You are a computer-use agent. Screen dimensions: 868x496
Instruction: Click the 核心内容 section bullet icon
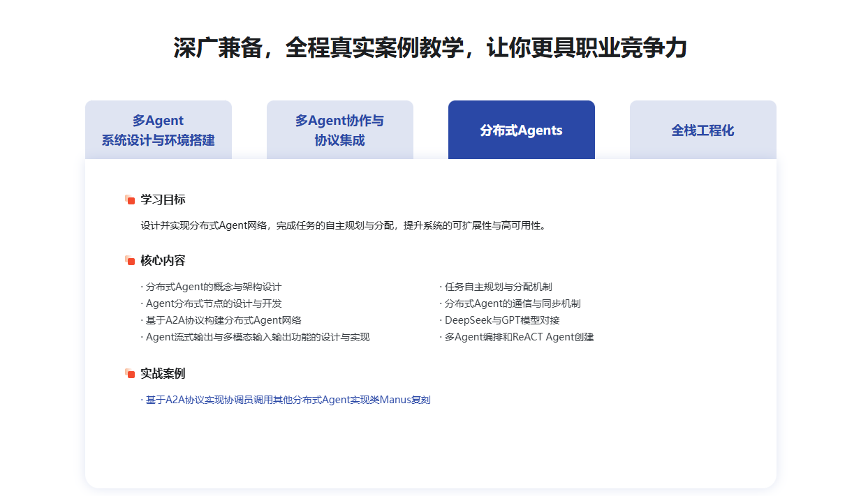(130, 261)
